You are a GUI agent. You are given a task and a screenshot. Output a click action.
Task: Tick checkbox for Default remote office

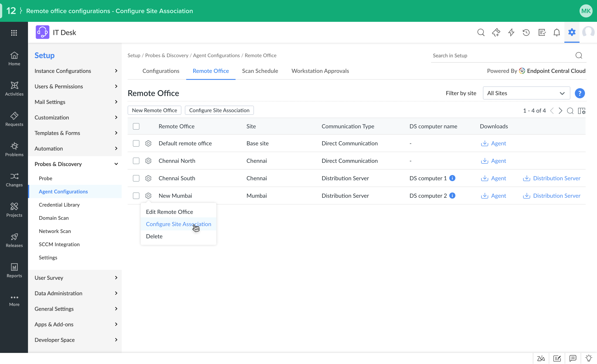[x=136, y=144]
